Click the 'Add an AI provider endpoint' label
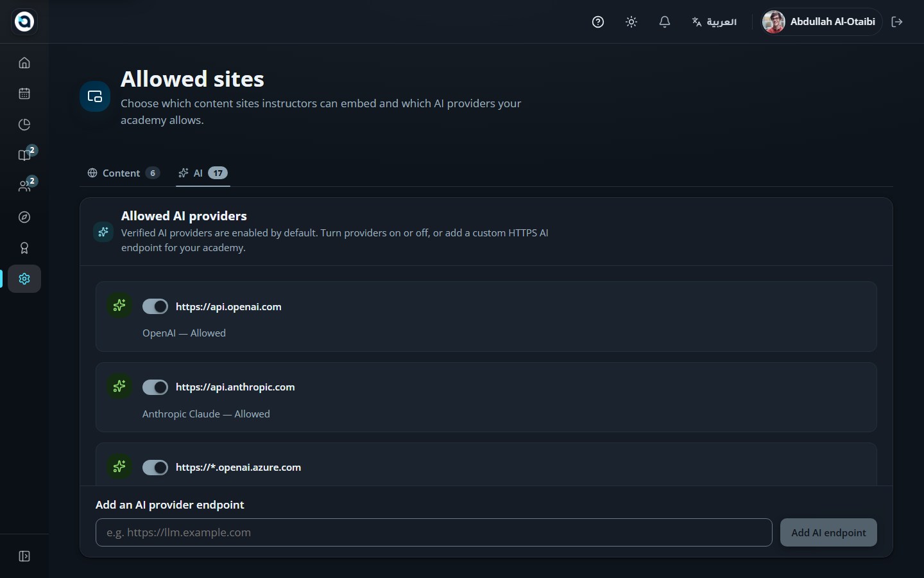 coord(170,505)
